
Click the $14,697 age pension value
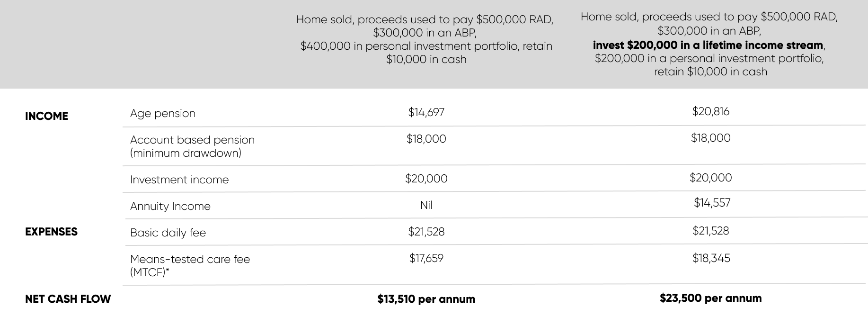click(426, 112)
